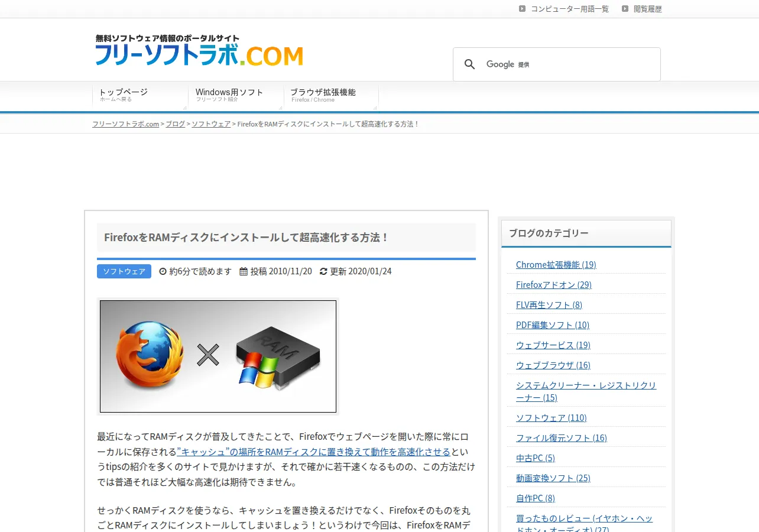759x532 pixels.
Task: Open PDF編集ソフト (10) category
Action: pyautogui.click(x=553, y=325)
